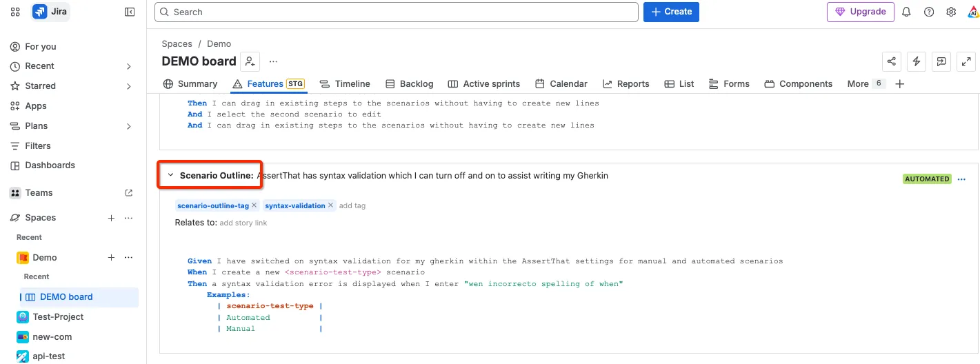Viewport: 980px width, 364px height.
Task: Click the Create button
Action: (x=671, y=12)
